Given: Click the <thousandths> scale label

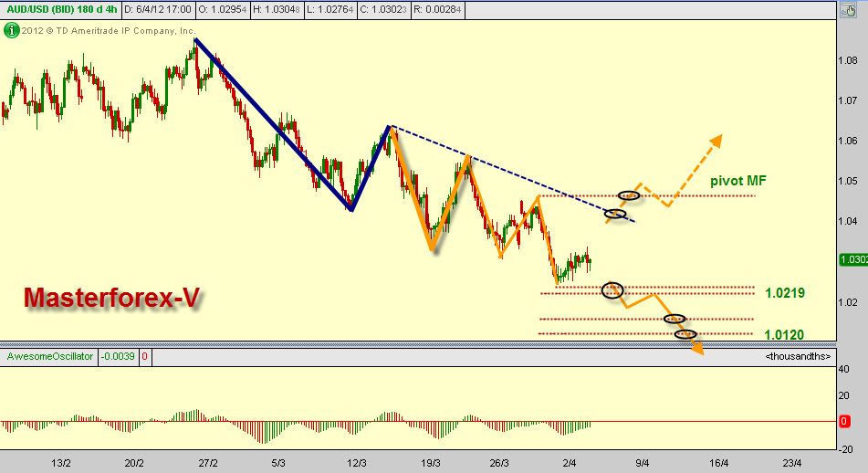Looking at the screenshot, I should [x=798, y=355].
